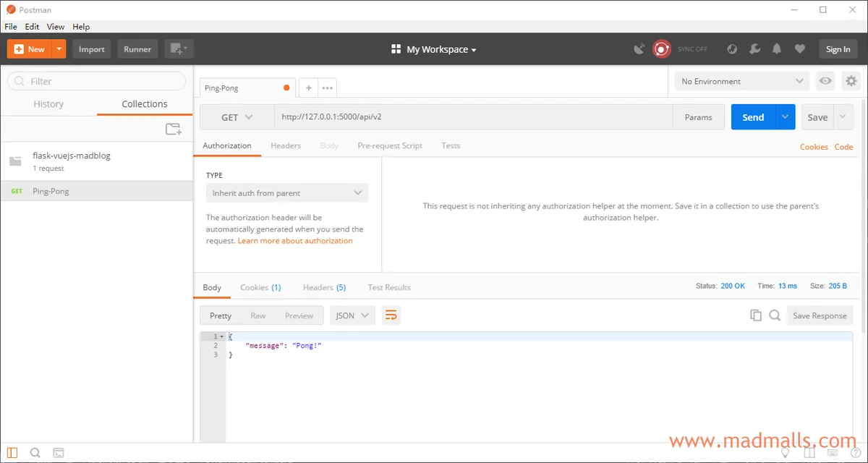Show the response Headers (5) tab

tap(324, 287)
